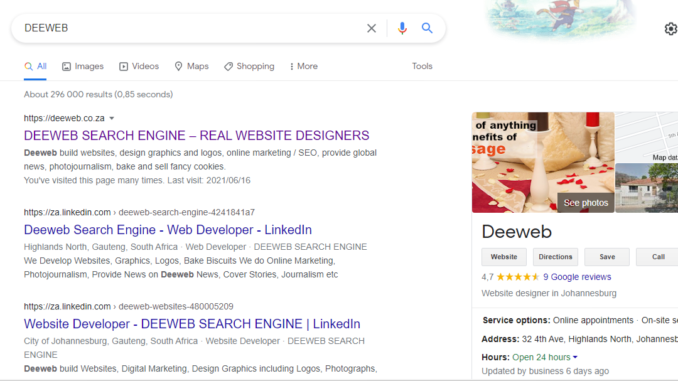Open the Maps tab
The height and width of the screenshot is (381, 678).
pyautogui.click(x=191, y=66)
